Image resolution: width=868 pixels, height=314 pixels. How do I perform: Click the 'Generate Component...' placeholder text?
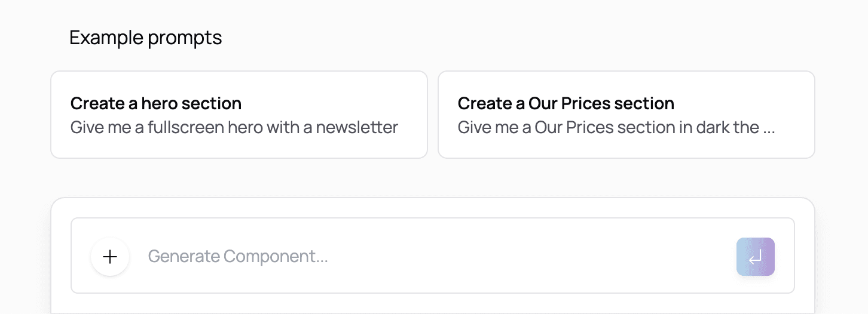(x=238, y=257)
